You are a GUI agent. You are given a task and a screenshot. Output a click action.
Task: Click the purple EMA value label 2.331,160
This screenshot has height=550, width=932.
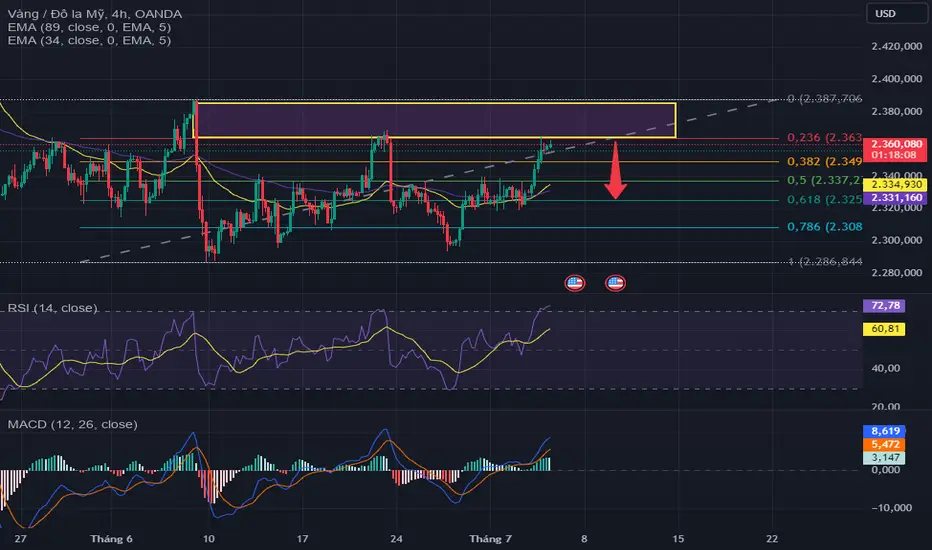[x=895, y=198]
